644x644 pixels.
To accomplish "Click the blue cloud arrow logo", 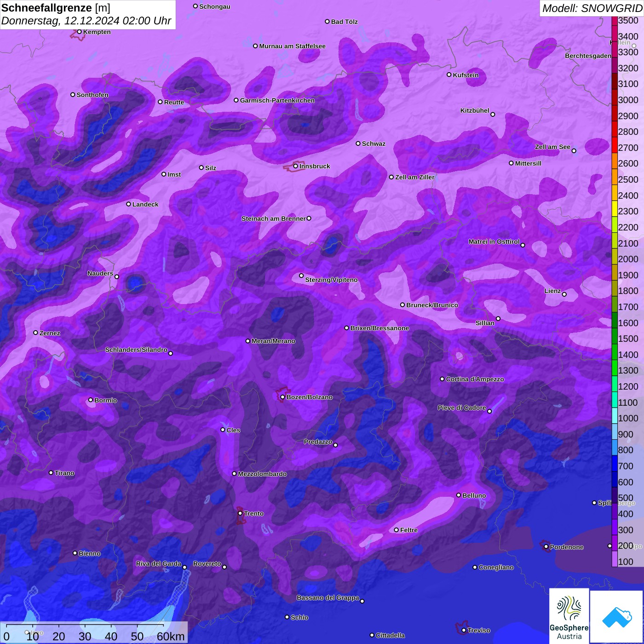I will tap(617, 616).
